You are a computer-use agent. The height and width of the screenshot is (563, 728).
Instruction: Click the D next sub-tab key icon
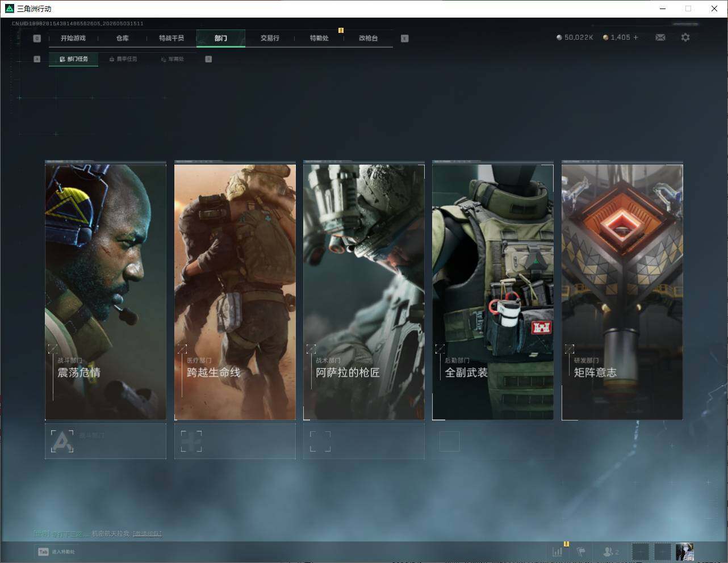(x=208, y=59)
